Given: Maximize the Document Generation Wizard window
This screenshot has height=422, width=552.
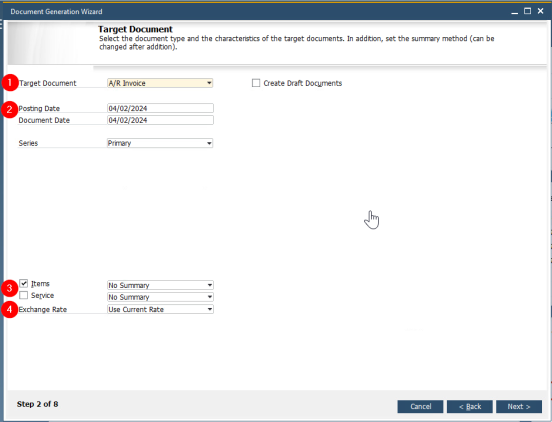Looking at the screenshot, I should (527, 11).
